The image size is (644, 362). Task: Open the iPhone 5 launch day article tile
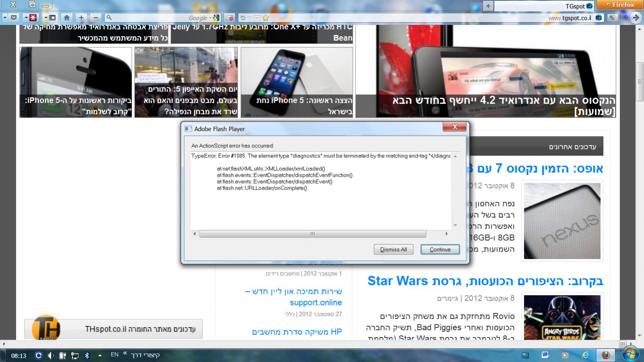(186, 82)
